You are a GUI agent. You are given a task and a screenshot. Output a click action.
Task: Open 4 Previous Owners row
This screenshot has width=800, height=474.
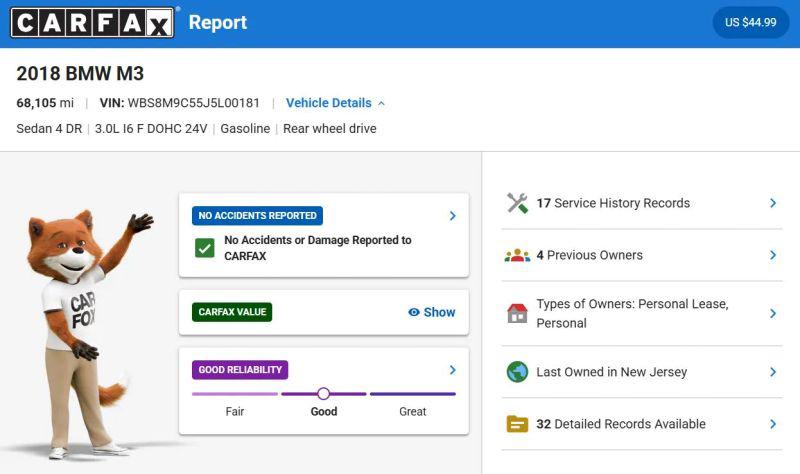[642, 255]
